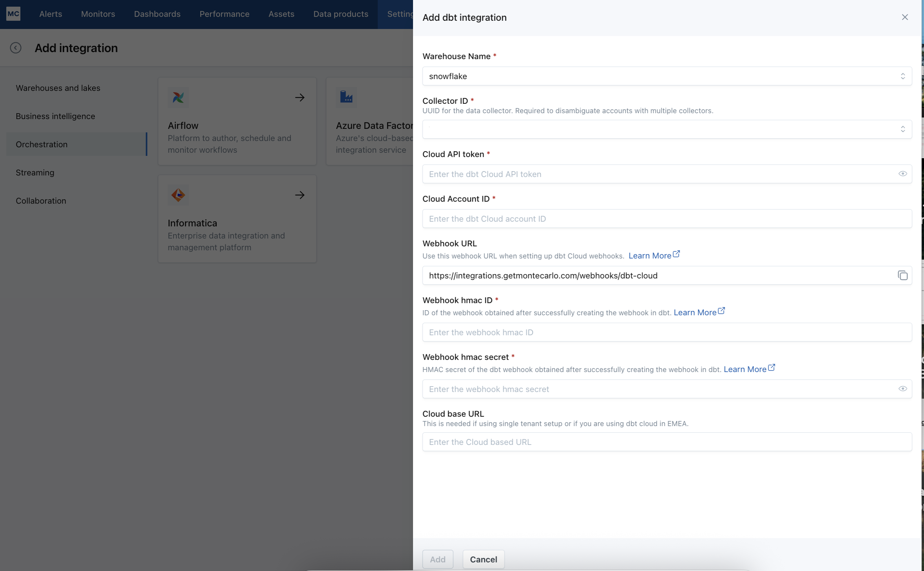Close the Add dbt integration panel
The width and height of the screenshot is (924, 571).
905,17
